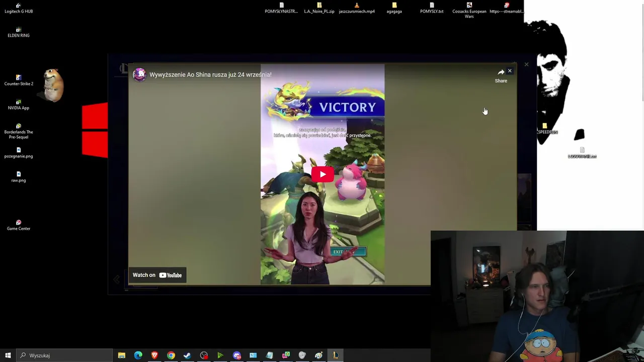Viewport: 644px width, 362px height.
Task: Select the ELDEN RING desktop icon
Action: [19, 32]
